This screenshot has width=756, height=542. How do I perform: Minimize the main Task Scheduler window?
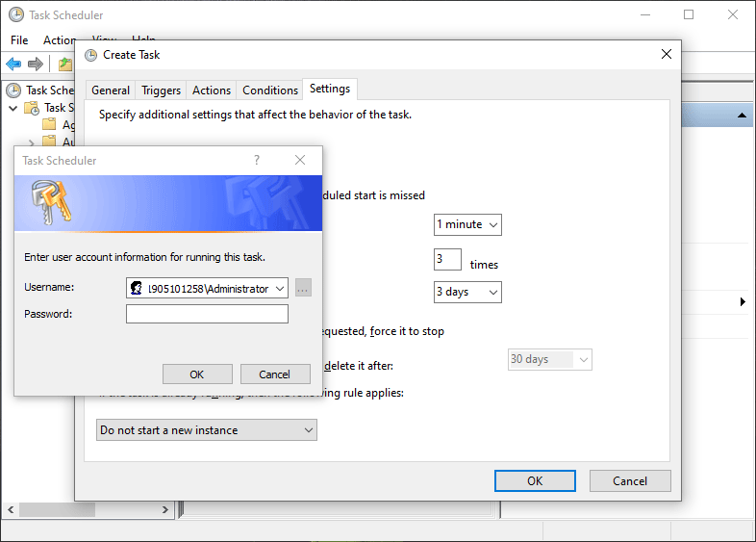645,15
